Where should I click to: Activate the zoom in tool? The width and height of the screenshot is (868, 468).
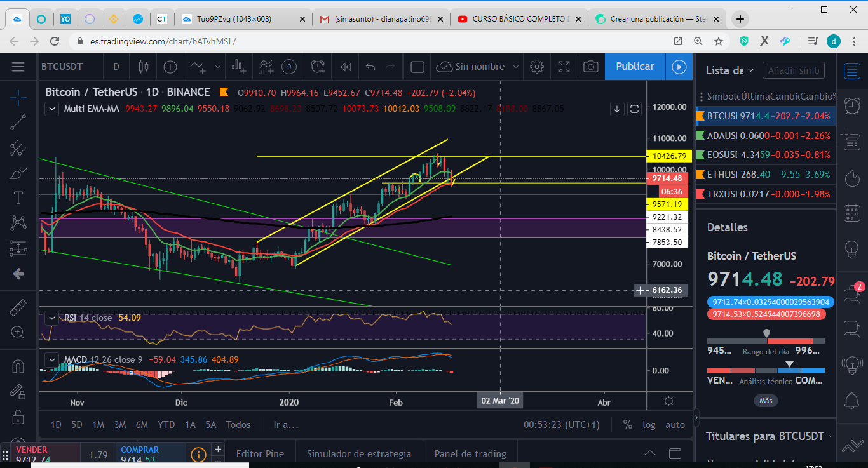18,332
